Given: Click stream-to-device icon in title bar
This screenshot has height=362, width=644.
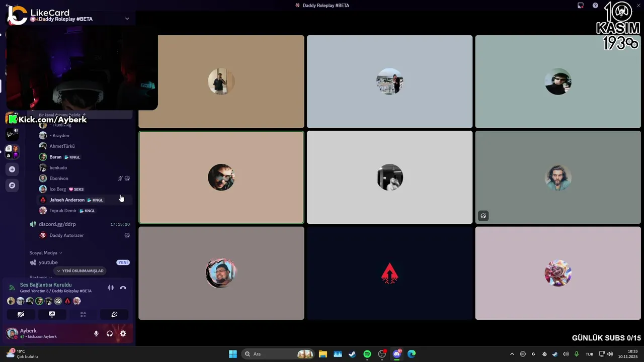Looking at the screenshot, I should click(x=581, y=6).
